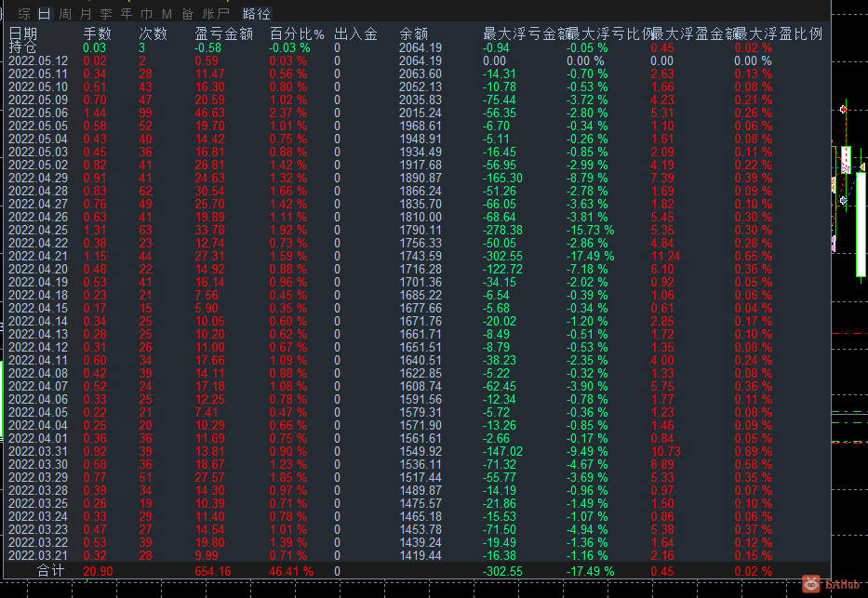Viewport: 868px width, 598px height.
Task: Select the 2022.03.31 date row
Action: (x=38, y=451)
